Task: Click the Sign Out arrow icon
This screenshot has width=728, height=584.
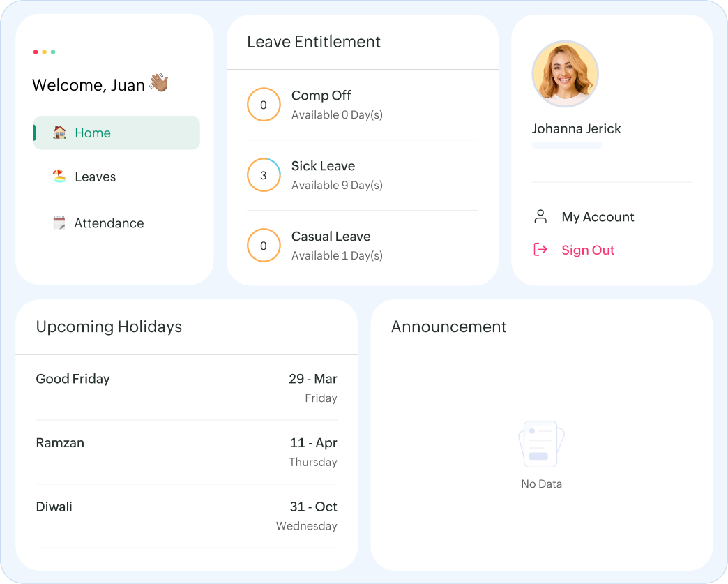Action: click(540, 250)
